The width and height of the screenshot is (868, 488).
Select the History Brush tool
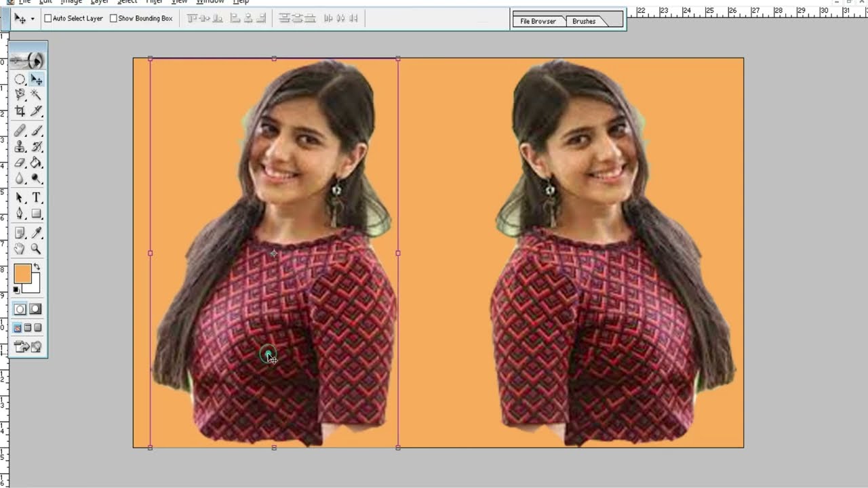point(36,146)
